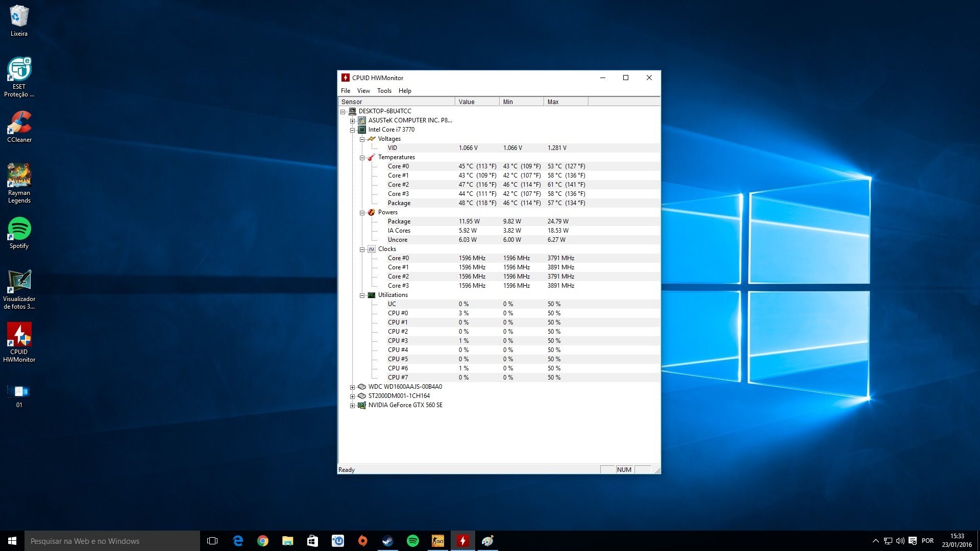980x551 pixels.
Task: Select the Spotify desktop icon
Action: (19, 233)
